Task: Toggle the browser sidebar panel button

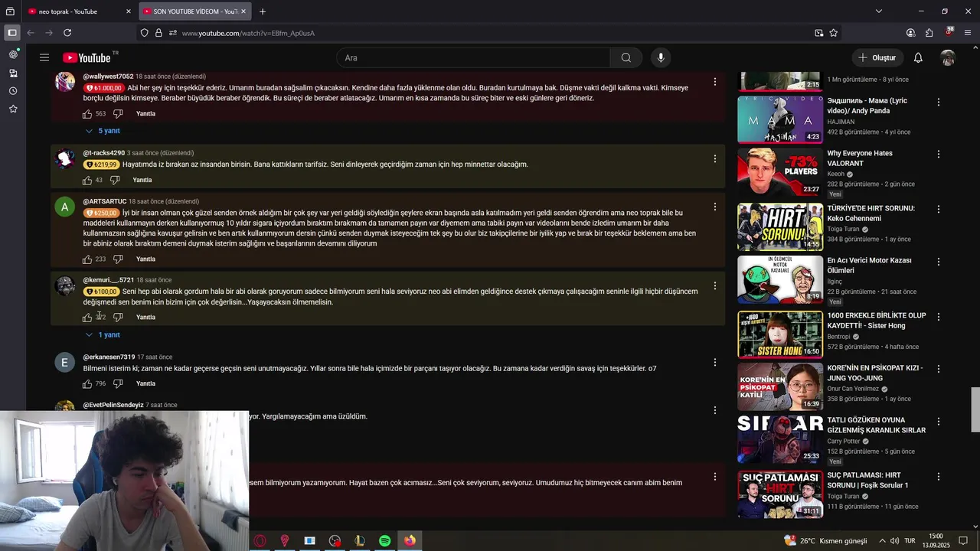Action: tap(12, 33)
